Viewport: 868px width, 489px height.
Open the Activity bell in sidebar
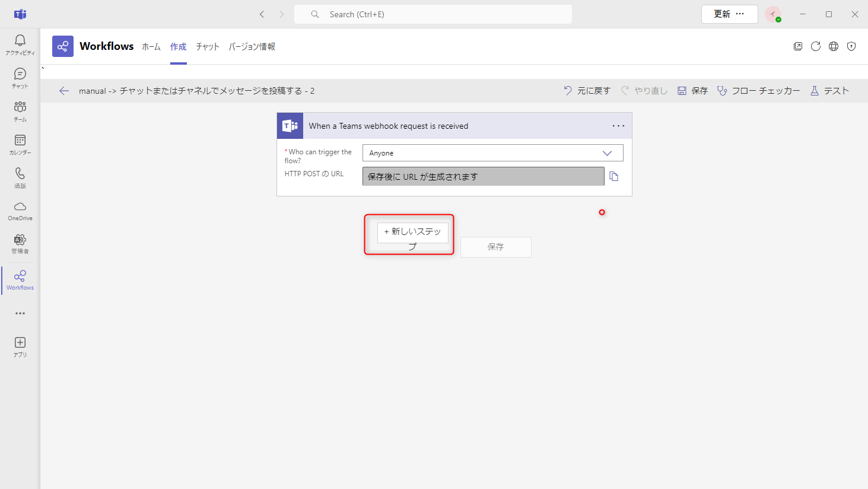(x=20, y=45)
